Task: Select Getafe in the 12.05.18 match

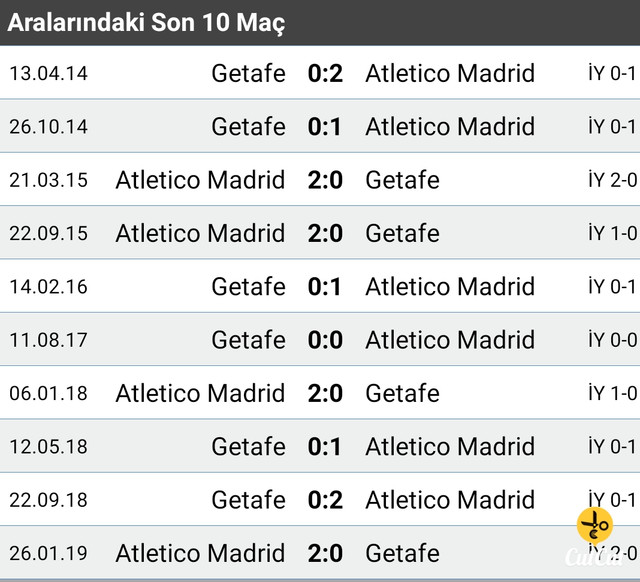Action: (x=249, y=446)
